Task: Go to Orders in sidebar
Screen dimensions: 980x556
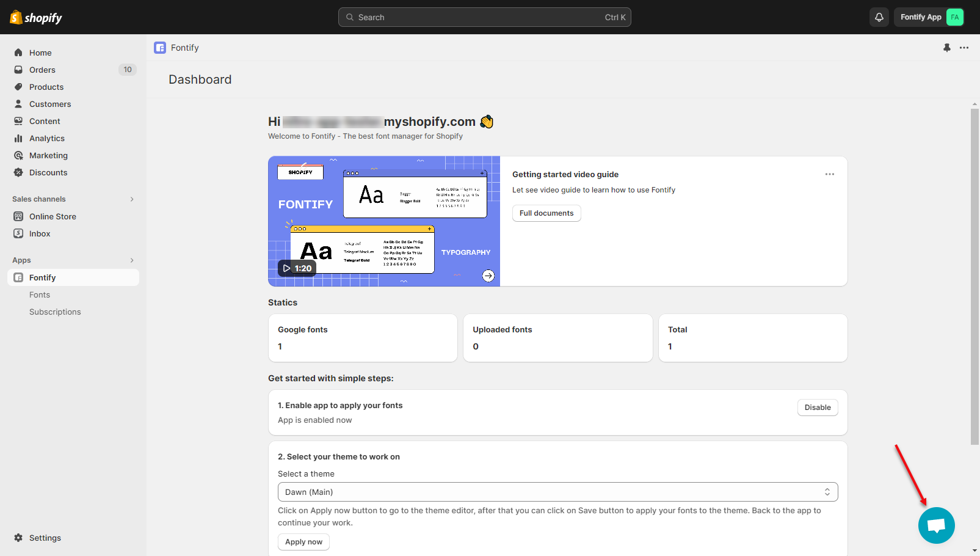Action: tap(42, 70)
